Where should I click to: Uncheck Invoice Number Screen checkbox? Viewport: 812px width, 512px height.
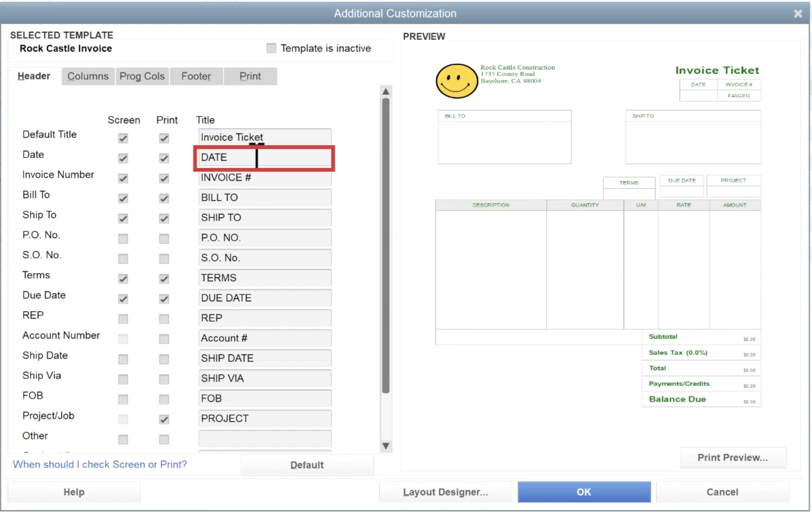pyautogui.click(x=123, y=178)
